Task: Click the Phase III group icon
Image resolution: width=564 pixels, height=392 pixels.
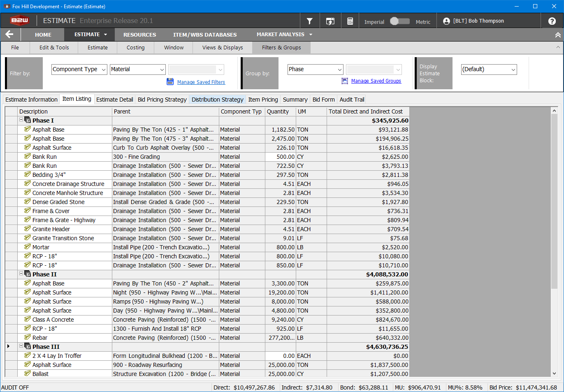Action: 28,346
